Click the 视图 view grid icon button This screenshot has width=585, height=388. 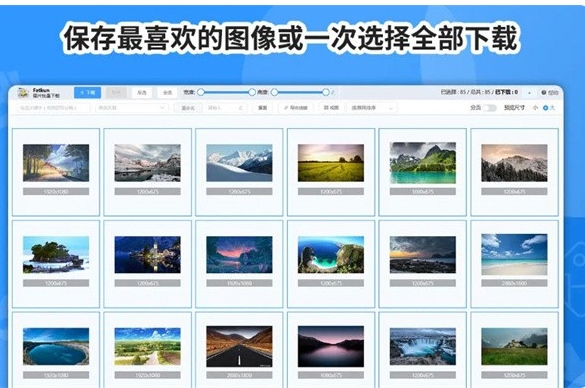(x=331, y=108)
